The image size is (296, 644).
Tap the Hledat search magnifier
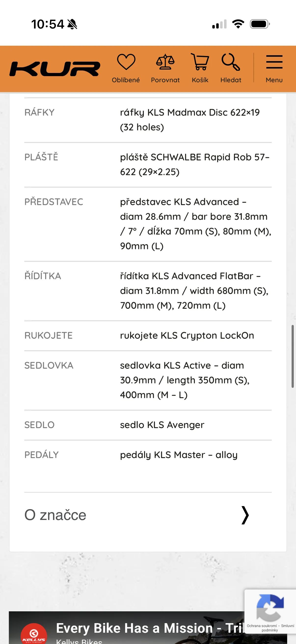click(x=230, y=62)
